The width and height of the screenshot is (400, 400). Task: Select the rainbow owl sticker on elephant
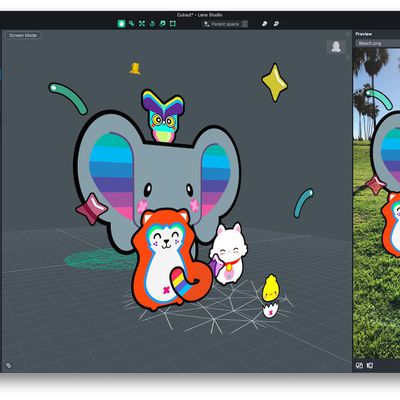(x=163, y=116)
